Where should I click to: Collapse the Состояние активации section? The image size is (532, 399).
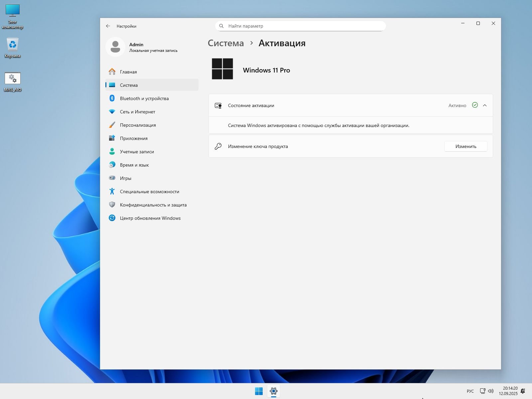(x=484, y=105)
